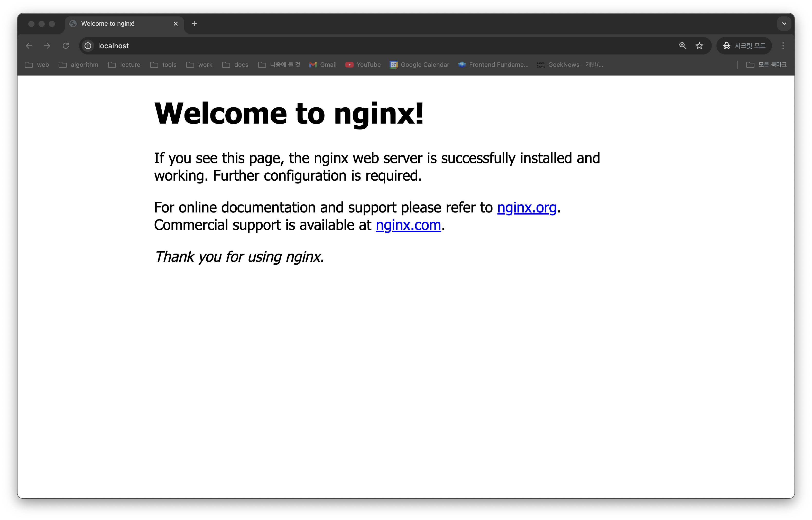
Task: Expand the tab search chevron
Action: click(784, 24)
